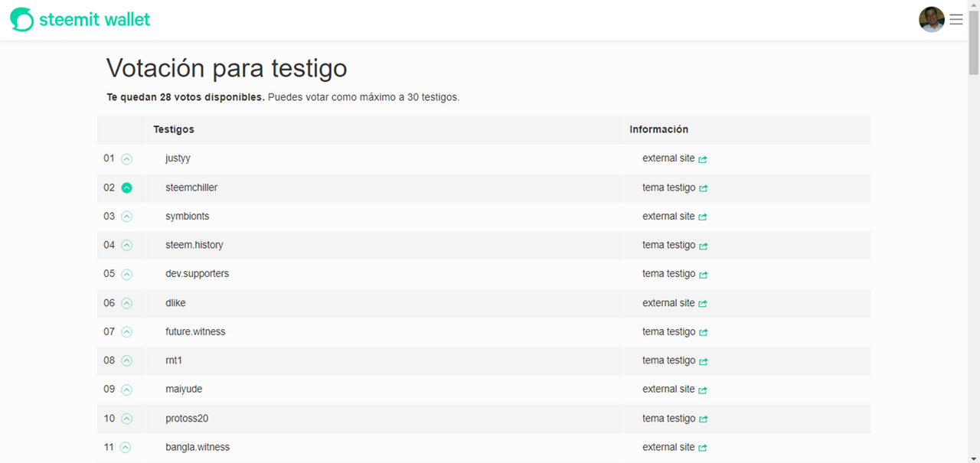
Task: Open symbionts witness profile
Action: (x=188, y=217)
